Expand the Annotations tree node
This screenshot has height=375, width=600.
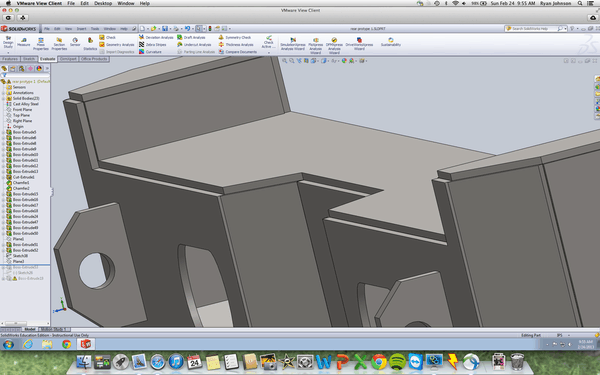[x=3, y=93]
